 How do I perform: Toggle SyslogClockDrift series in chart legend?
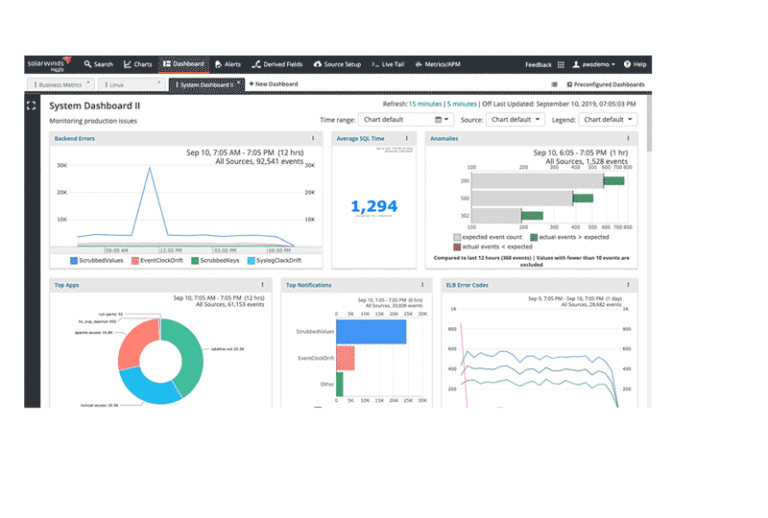pos(278,260)
